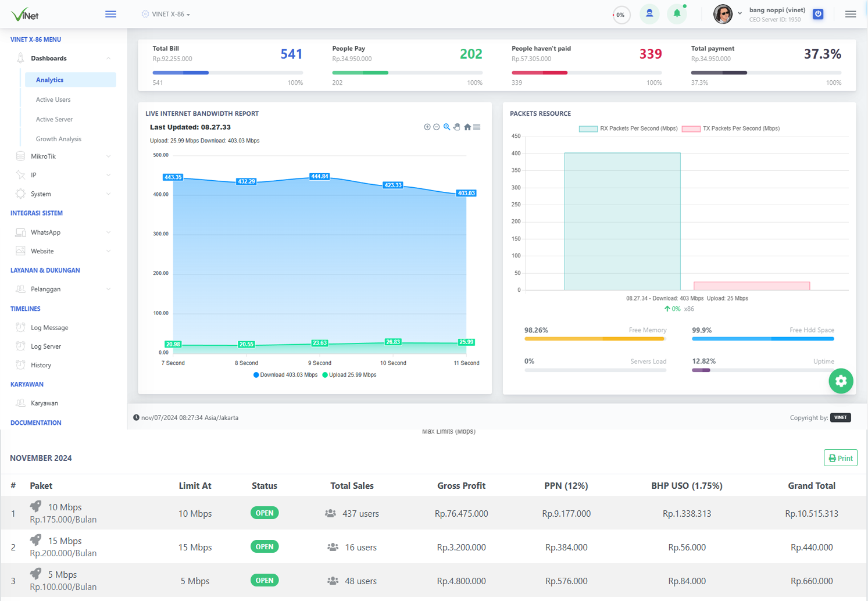This screenshot has width=868, height=601.
Task: Toggle the Upload 25.99 Mbps legend series
Action: pyautogui.click(x=349, y=375)
